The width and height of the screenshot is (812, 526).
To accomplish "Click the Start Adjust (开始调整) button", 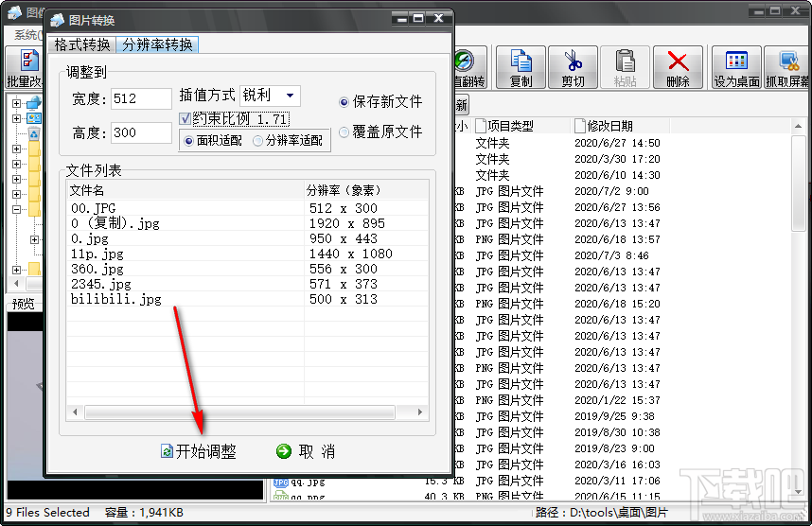I will point(199,451).
